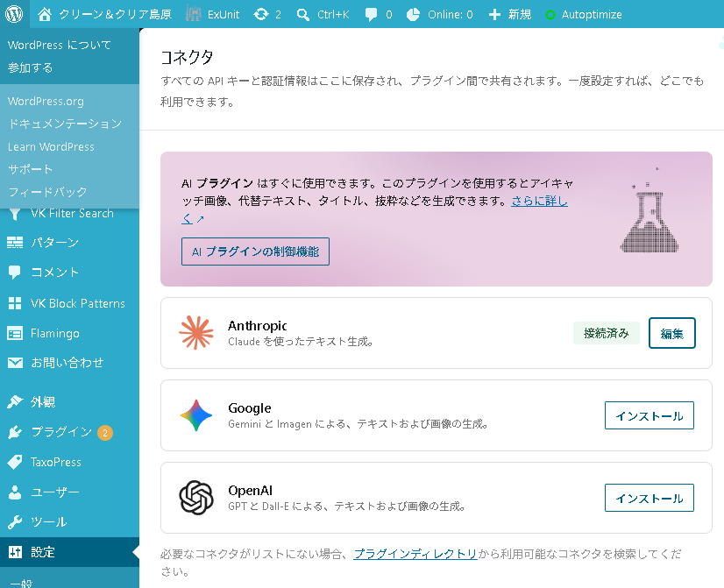Select 参加する in the flyout menu
Screen dimensions: 724x588
point(31,67)
